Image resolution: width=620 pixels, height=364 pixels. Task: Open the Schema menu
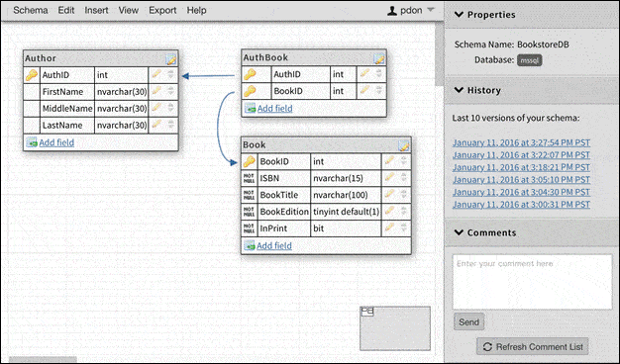(31, 10)
